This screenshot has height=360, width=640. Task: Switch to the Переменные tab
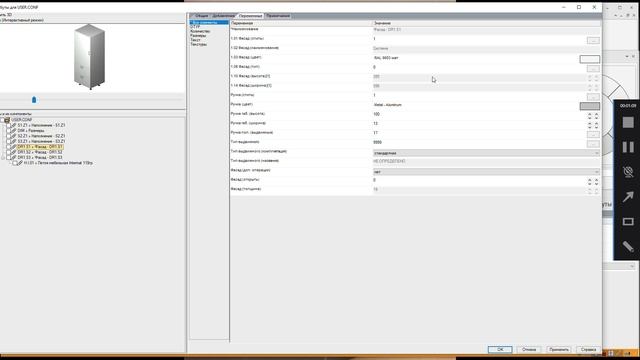[x=250, y=16]
